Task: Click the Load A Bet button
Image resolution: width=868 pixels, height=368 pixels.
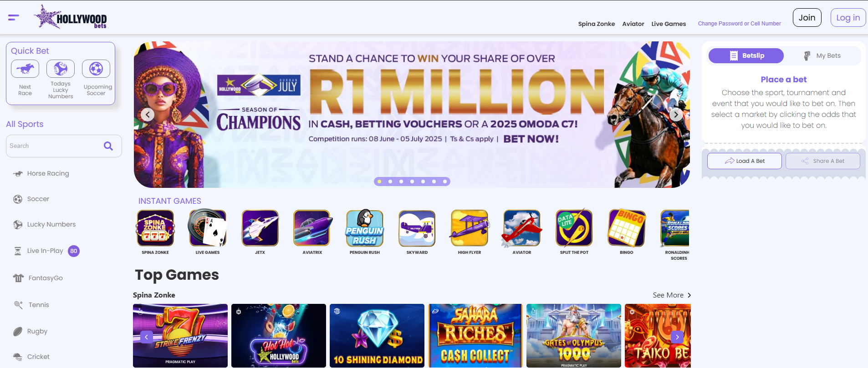Action: point(745,161)
